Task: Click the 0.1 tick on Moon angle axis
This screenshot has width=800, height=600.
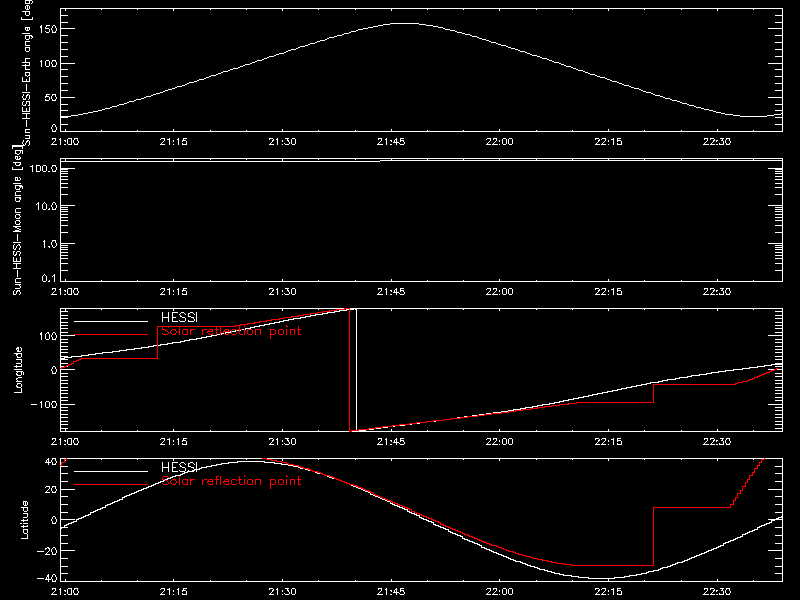Action: [x=49, y=278]
